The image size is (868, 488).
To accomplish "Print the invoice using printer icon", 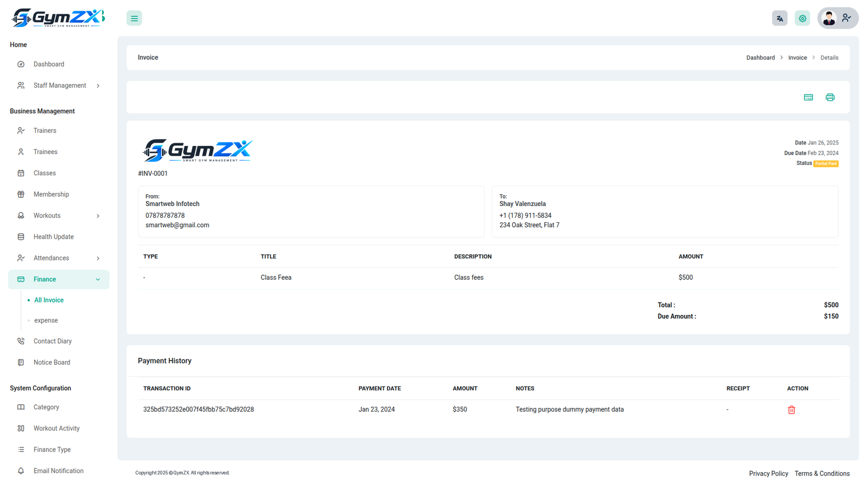I will click(x=830, y=98).
